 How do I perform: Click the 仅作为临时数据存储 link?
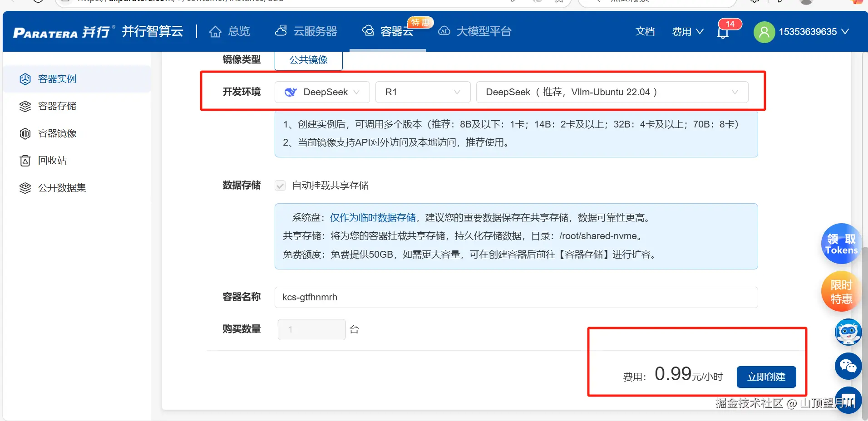click(x=373, y=218)
